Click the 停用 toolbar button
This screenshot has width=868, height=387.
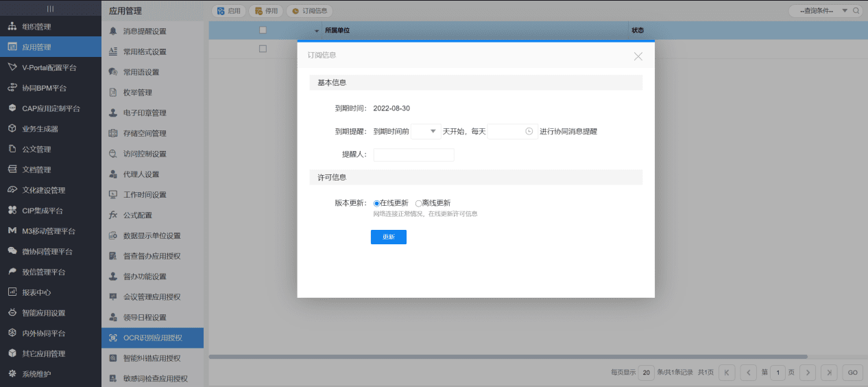coord(265,11)
